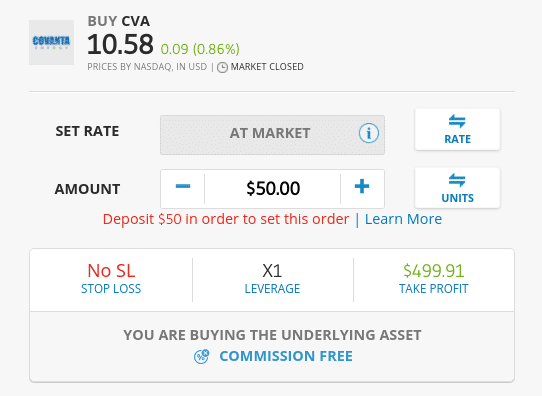
Task: Click the No SL value
Action: (111, 271)
